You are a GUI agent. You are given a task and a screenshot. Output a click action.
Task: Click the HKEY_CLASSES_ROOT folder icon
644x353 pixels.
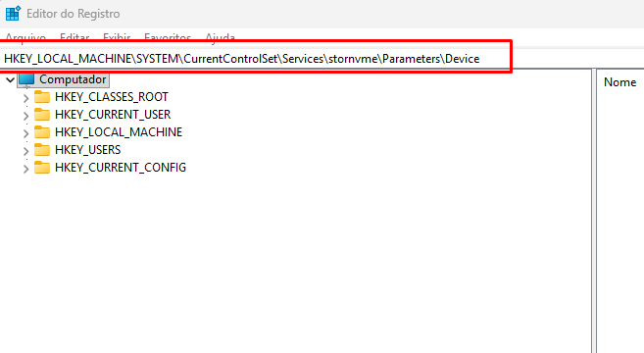click(x=42, y=96)
